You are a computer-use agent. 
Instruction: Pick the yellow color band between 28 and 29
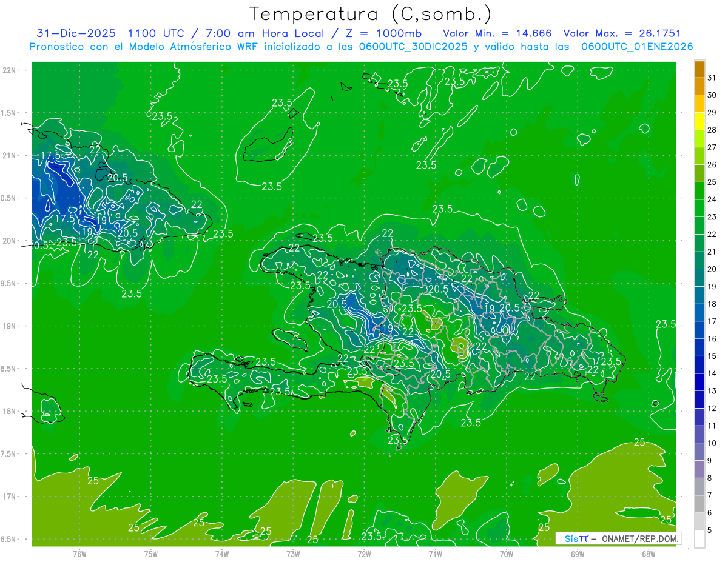[699, 121]
